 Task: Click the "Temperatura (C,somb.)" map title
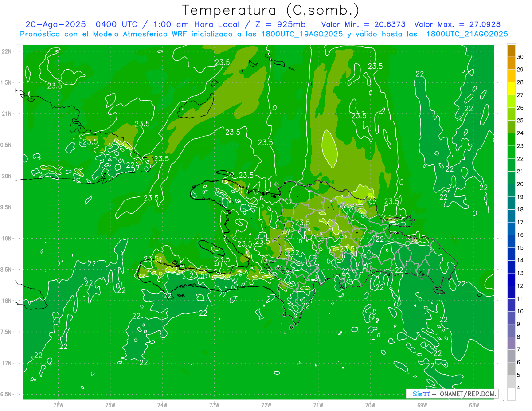(270, 10)
